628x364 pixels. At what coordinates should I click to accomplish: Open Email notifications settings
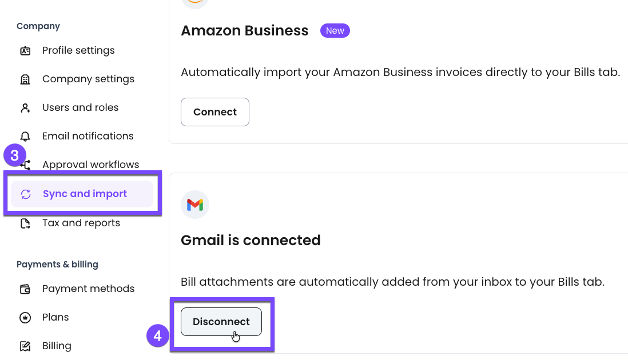[x=88, y=136]
